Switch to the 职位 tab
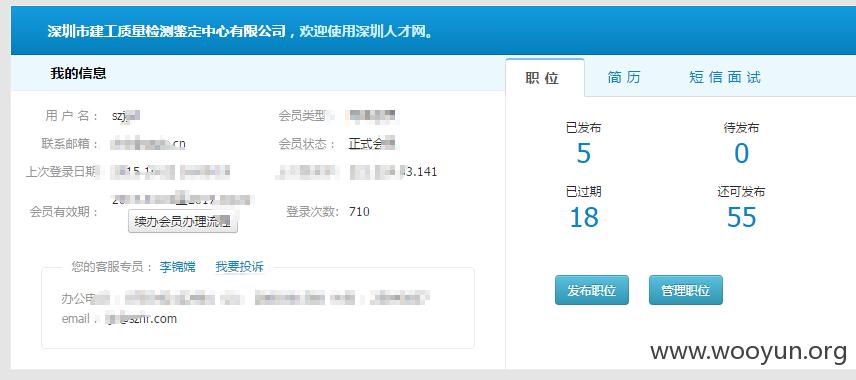This screenshot has height=380, width=856. [x=544, y=78]
